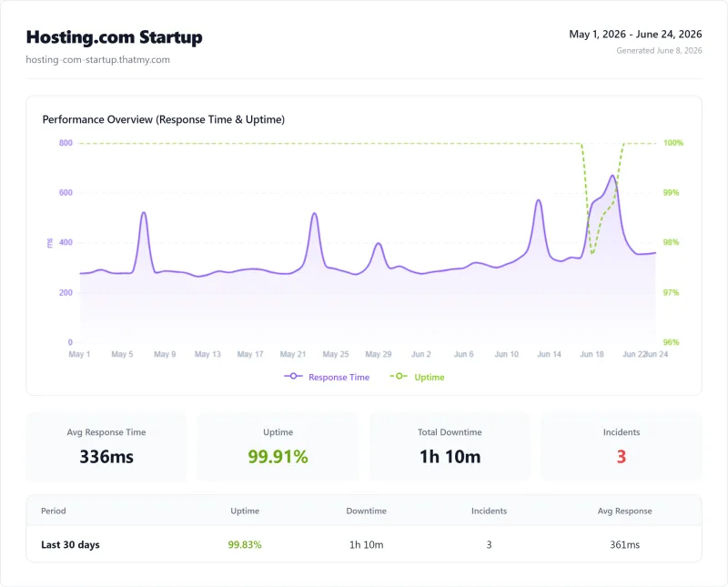Open the hosting-com-startup.thatmy.com link

tap(97, 59)
